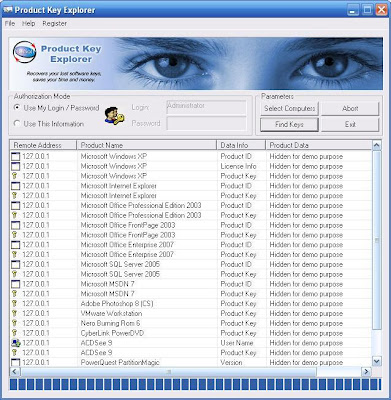391x400 pixels.
Task: Click key icon for Office Professional 2003 Product Key
Action: 15,215
